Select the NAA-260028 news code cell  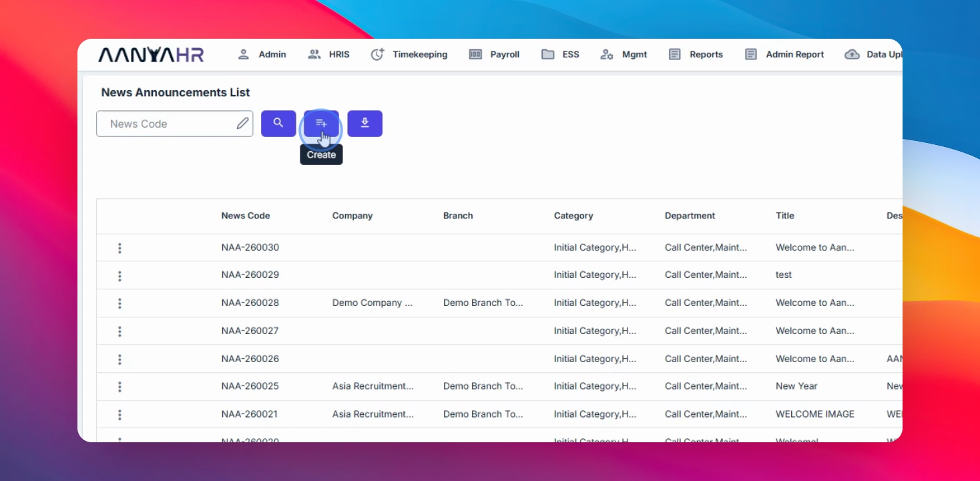(250, 303)
